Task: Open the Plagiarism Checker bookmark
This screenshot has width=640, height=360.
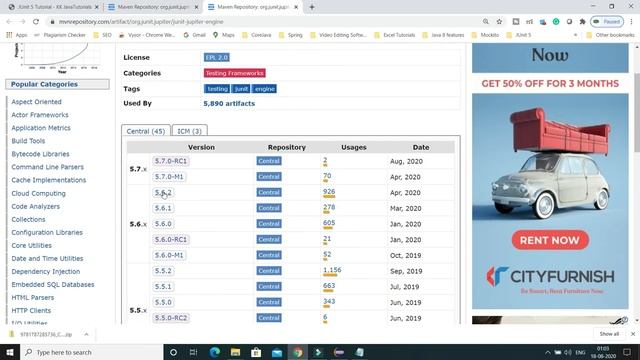Action: tap(60, 35)
